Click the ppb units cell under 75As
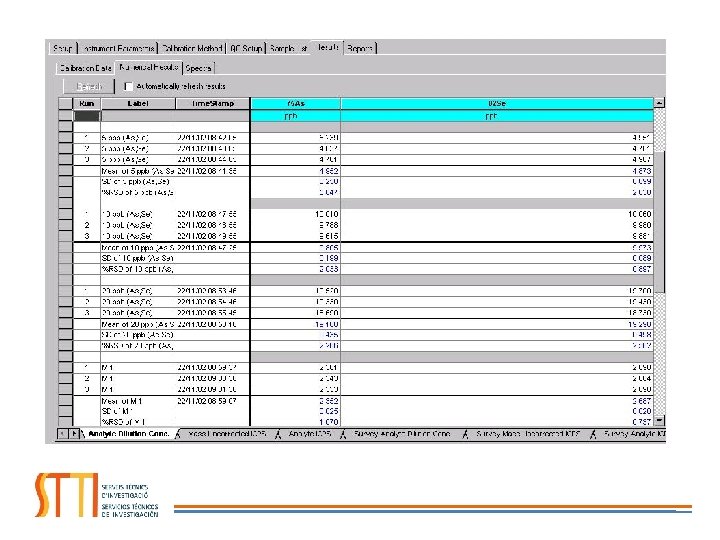Viewport: 720px width, 540px height. (296, 117)
